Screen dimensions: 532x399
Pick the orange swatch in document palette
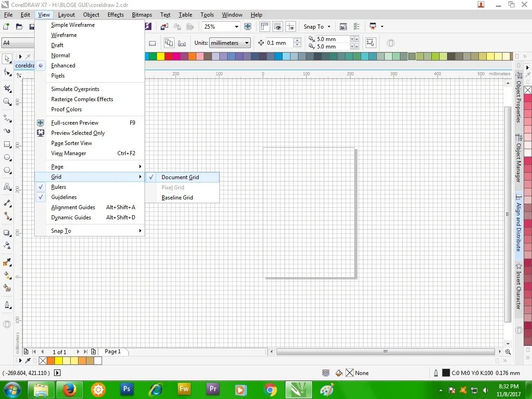pos(50,361)
